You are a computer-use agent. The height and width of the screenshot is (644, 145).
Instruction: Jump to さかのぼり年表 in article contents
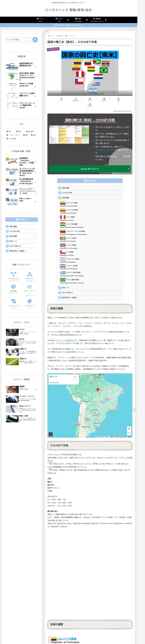[67, 193]
